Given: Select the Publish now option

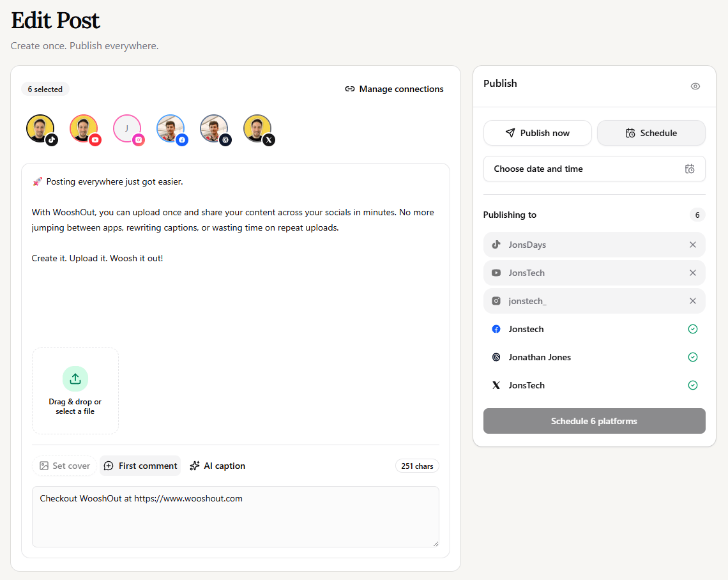Looking at the screenshot, I should 538,133.
